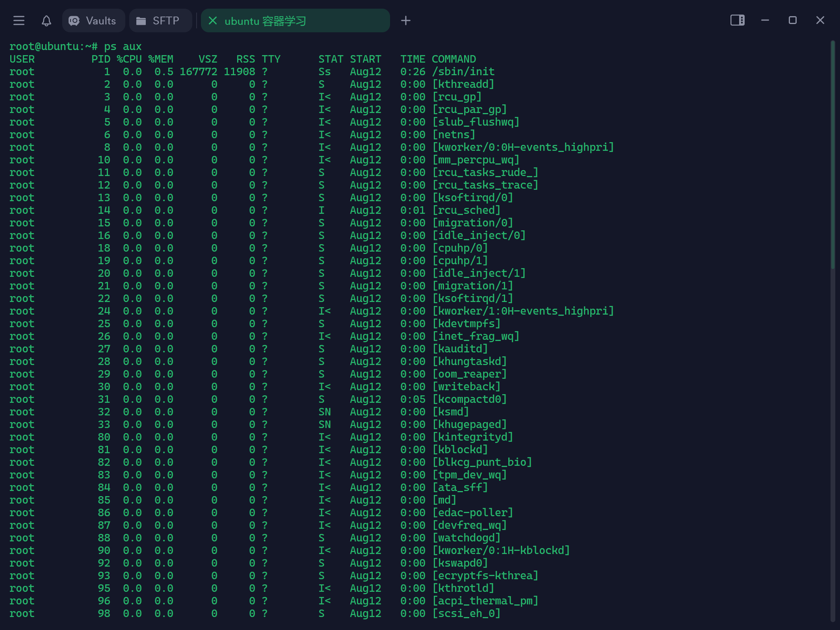
Task: Click the [kcompactd0] process name
Action: click(469, 399)
